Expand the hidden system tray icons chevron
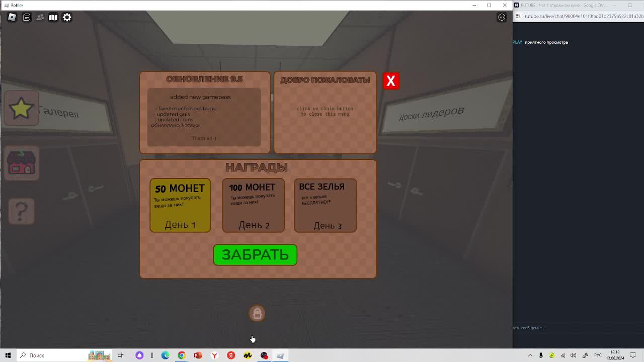The width and height of the screenshot is (644, 362). pyautogui.click(x=530, y=355)
